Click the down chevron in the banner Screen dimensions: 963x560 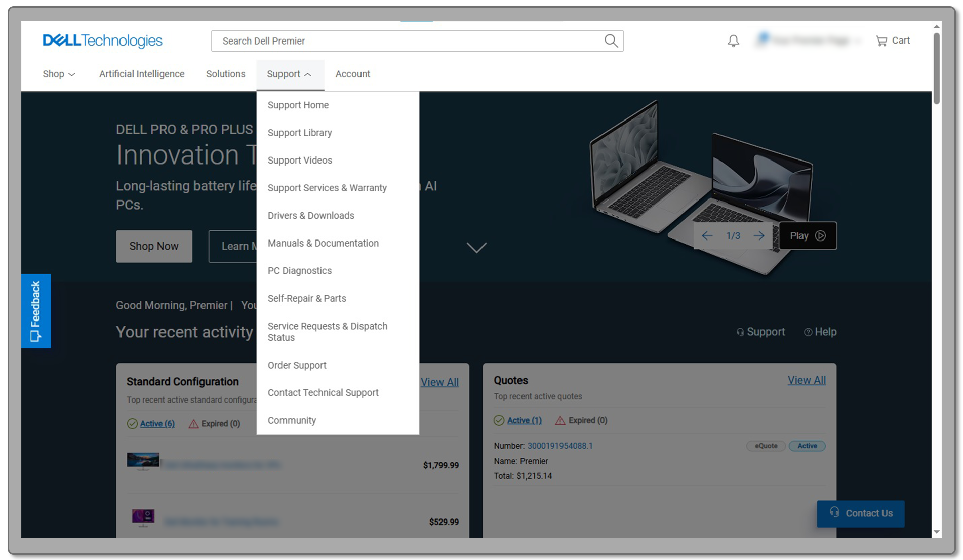click(x=476, y=248)
